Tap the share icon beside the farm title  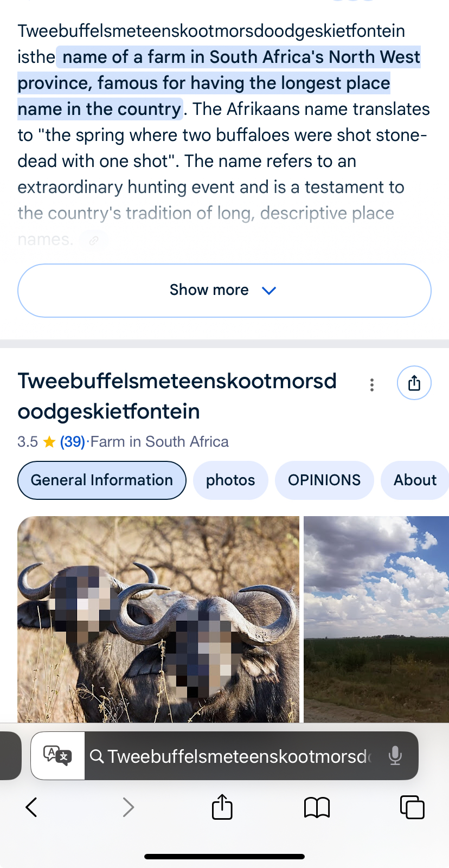click(x=414, y=383)
